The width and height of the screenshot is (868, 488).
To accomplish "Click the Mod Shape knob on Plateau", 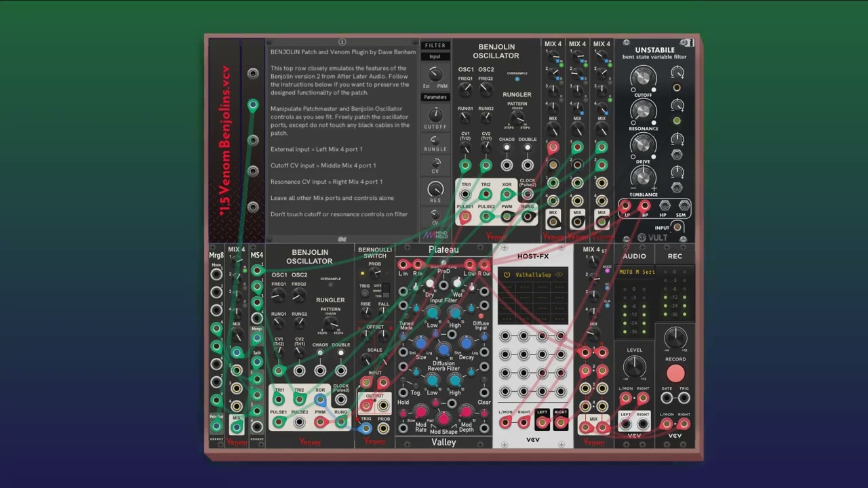I will (x=443, y=419).
